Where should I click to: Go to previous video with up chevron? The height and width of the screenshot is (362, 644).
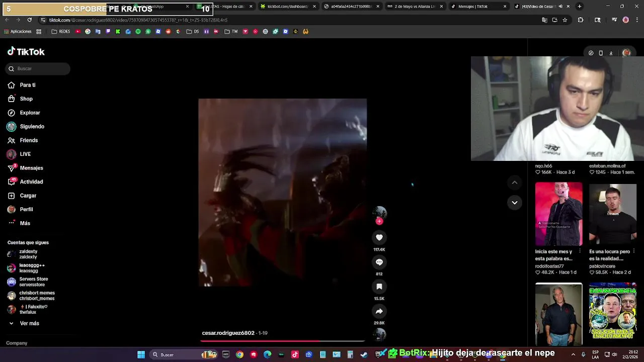[514, 183]
